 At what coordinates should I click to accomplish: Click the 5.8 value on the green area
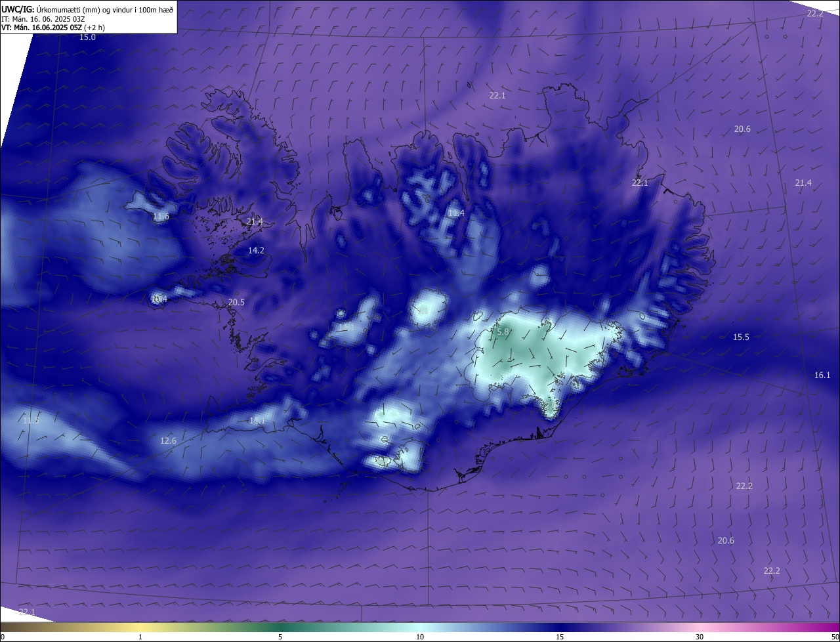(503, 332)
